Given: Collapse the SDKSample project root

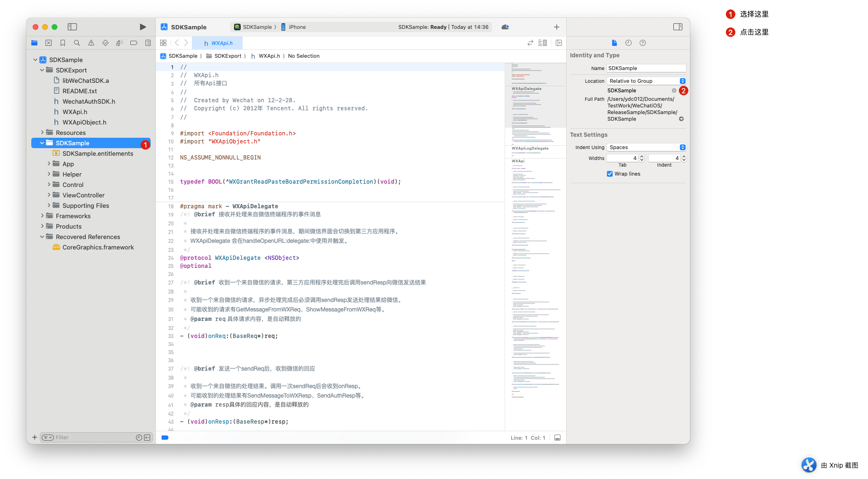Looking at the screenshot, I should click(36, 60).
